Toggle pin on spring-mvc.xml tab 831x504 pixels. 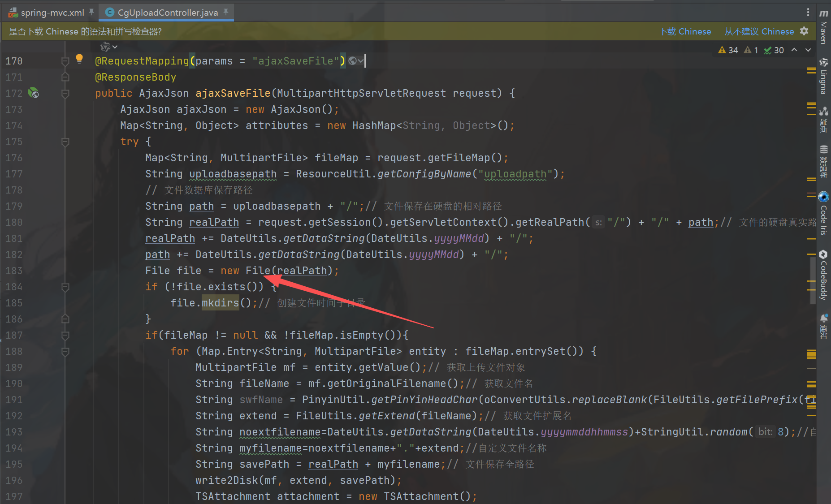coord(91,12)
